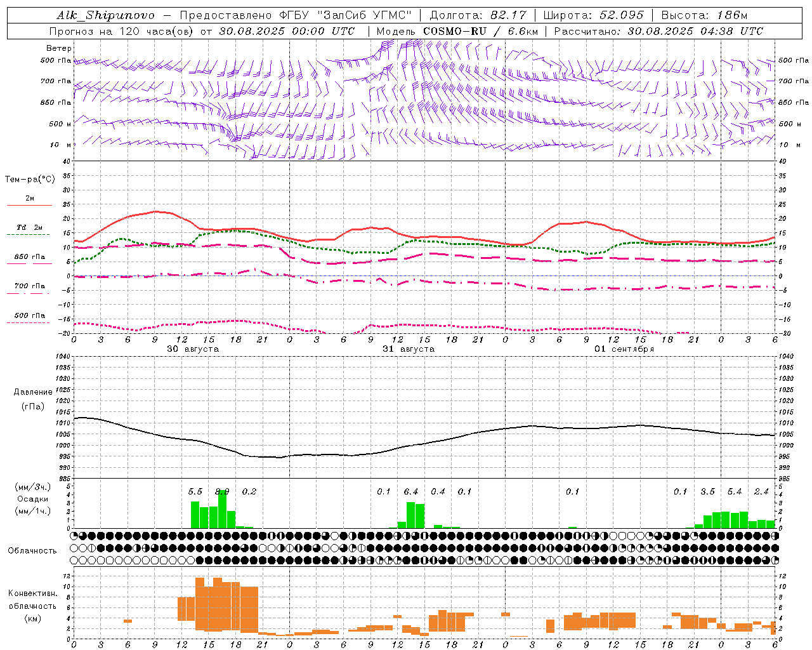Click the 5.5 precipitation total

(195, 492)
